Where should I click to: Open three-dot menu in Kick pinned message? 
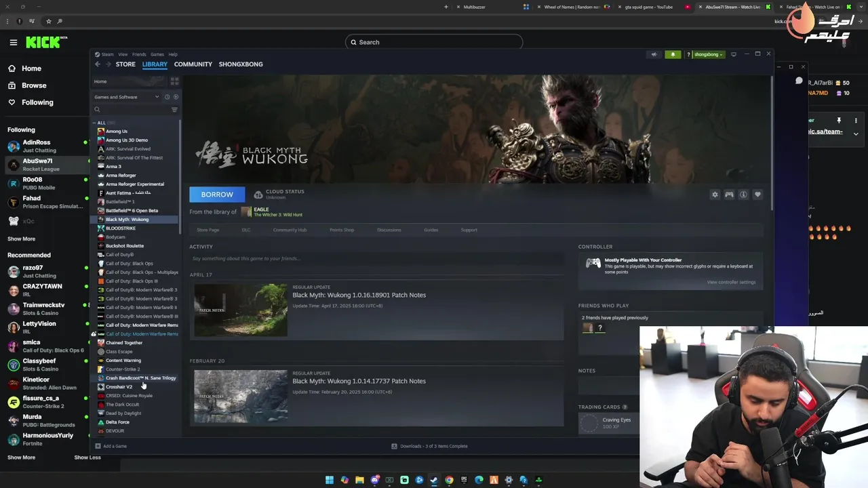(x=856, y=121)
